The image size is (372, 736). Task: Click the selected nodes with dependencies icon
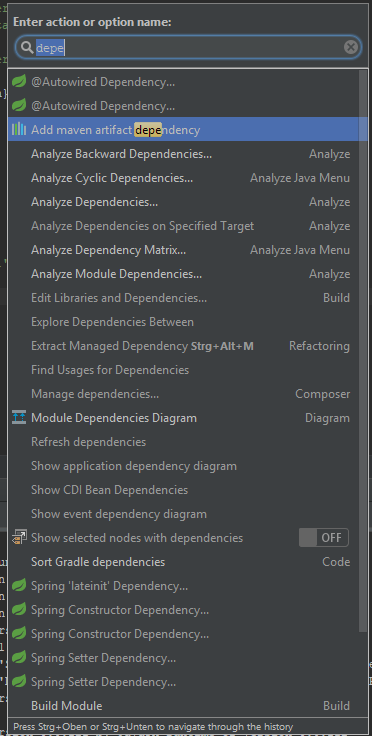point(19,537)
